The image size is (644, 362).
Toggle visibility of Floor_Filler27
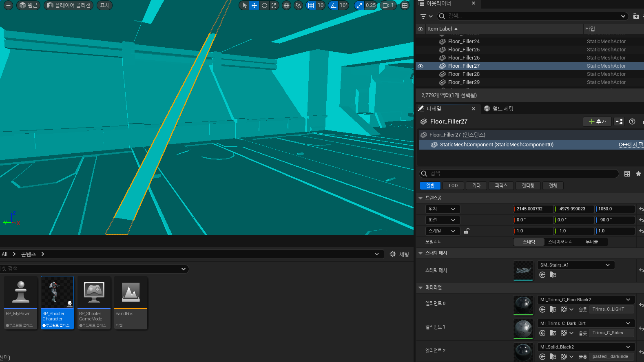point(420,66)
